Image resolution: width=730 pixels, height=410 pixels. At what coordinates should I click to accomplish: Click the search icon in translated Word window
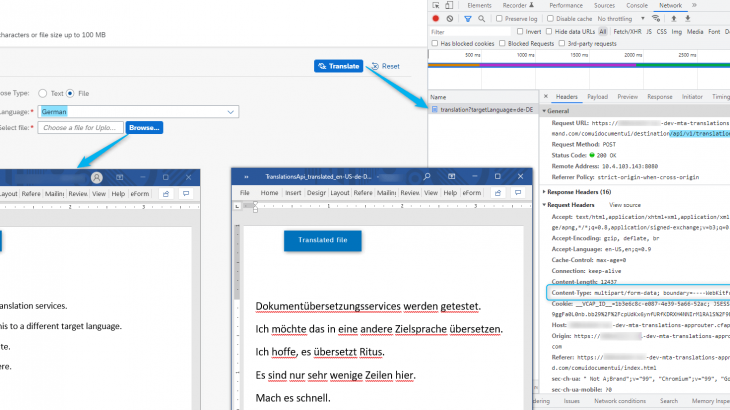tap(426, 176)
